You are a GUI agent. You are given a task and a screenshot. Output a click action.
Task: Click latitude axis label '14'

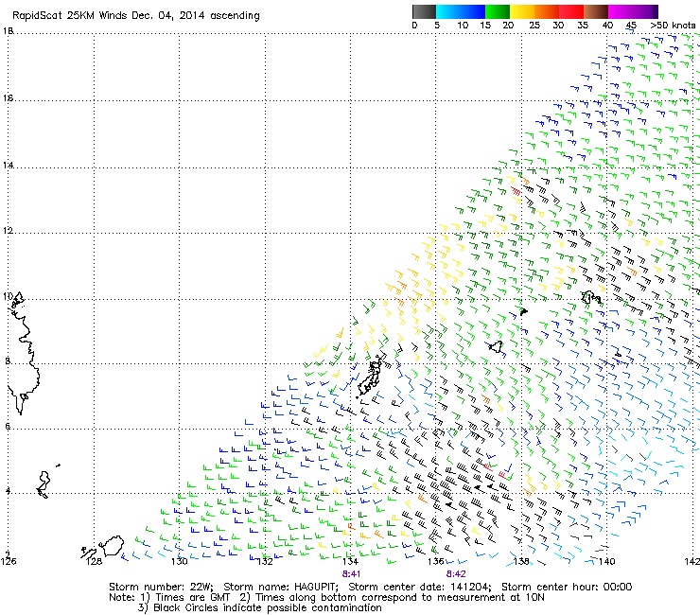click(x=9, y=166)
